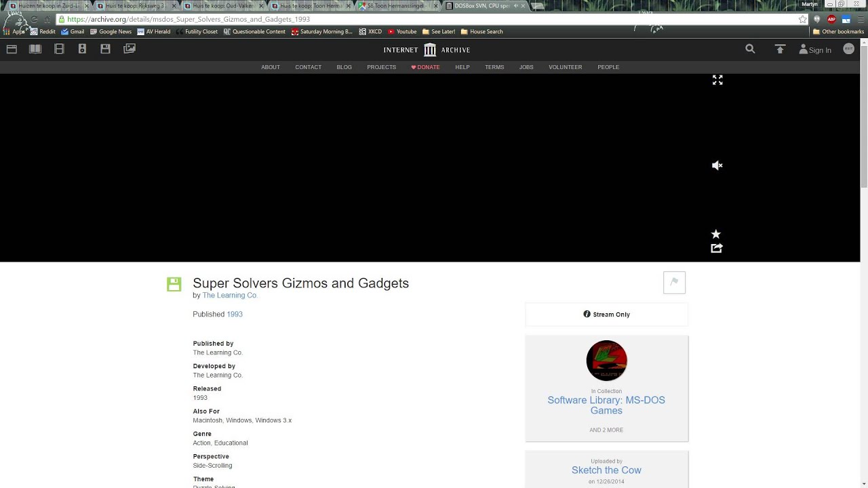The height and width of the screenshot is (488, 868).
Task: Open the Audio speaker icon
Action: click(x=82, y=49)
